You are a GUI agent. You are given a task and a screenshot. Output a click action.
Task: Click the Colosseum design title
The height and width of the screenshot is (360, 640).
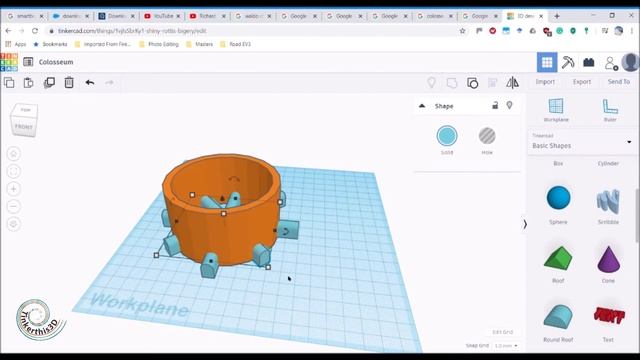[56, 62]
